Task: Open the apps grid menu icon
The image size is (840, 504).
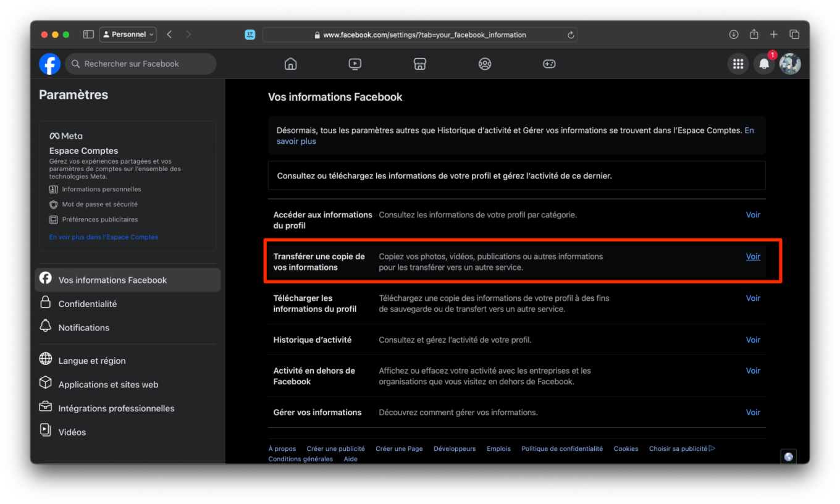Action: point(737,64)
